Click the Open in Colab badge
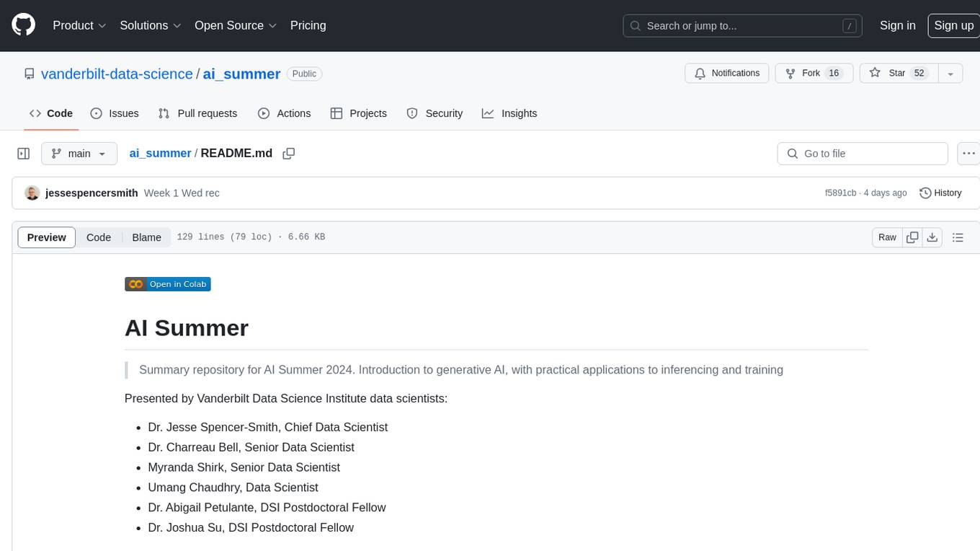The width and height of the screenshot is (980, 551). point(168,284)
